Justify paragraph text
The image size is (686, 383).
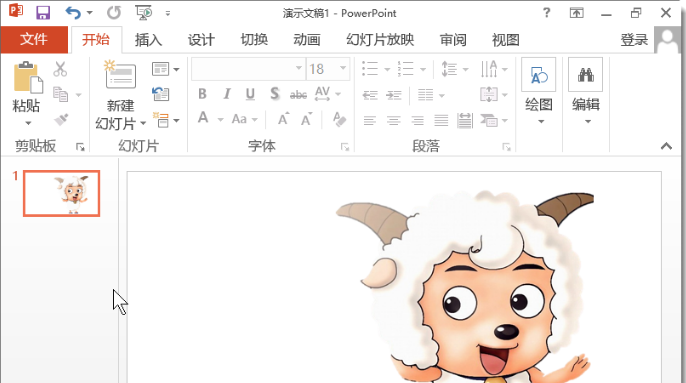[x=441, y=120]
